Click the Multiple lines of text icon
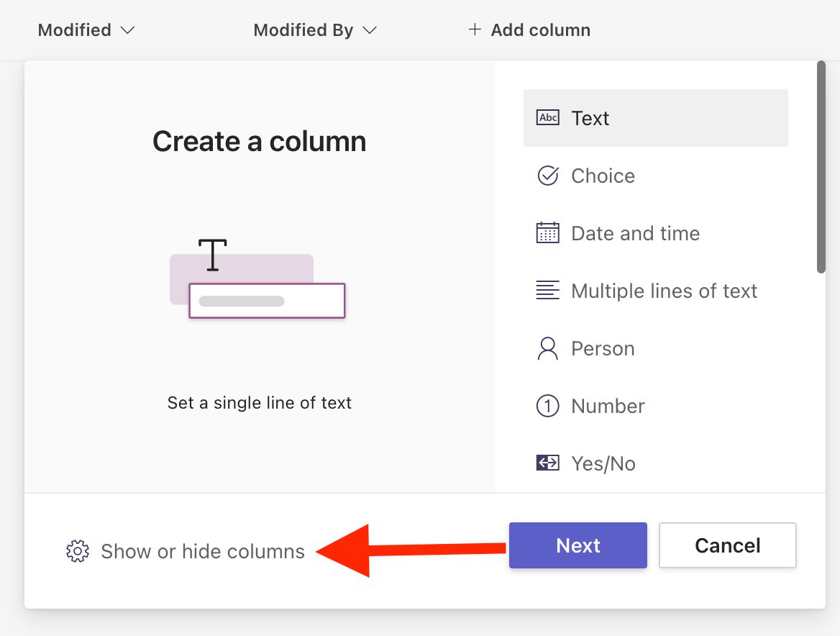This screenshot has height=636, width=840. point(548,291)
